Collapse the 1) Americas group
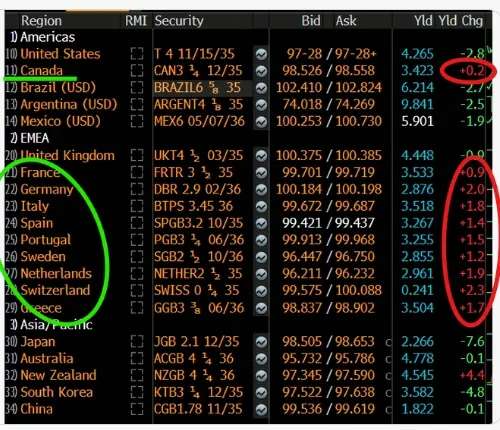The height and width of the screenshot is (430, 500). click(42, 37)
